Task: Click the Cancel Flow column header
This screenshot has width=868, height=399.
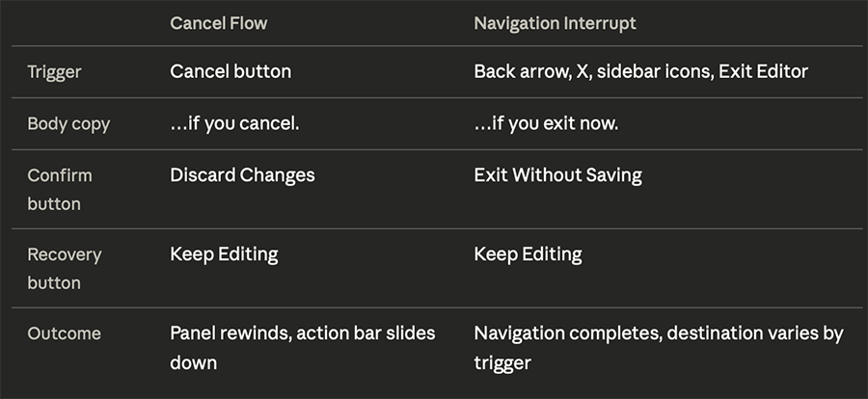Action: pyautogui.click(x=218, y=23)
